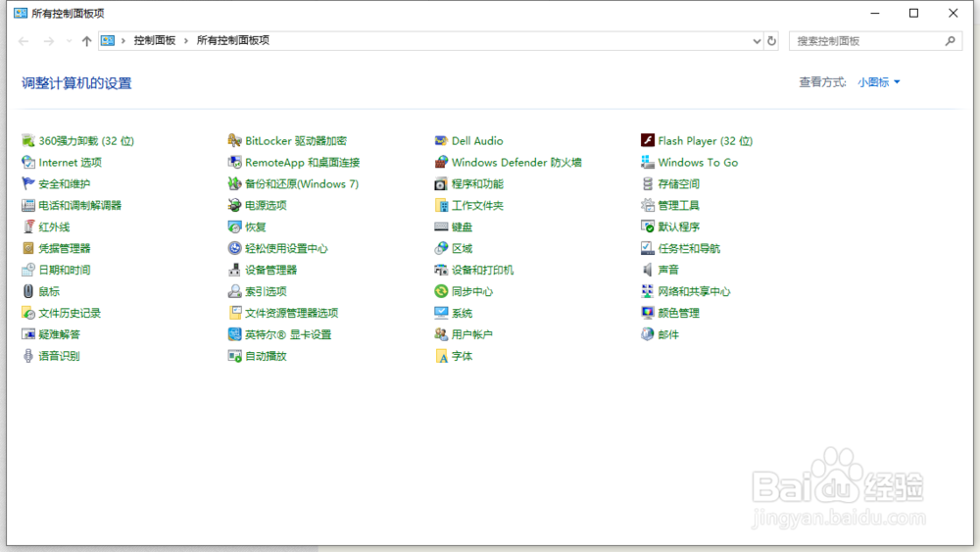The width and height of the screenshot is (980, 552).
Task: Click the 鼠标 mouse icon
Action: pyautogui.click(x=28, y=291)
